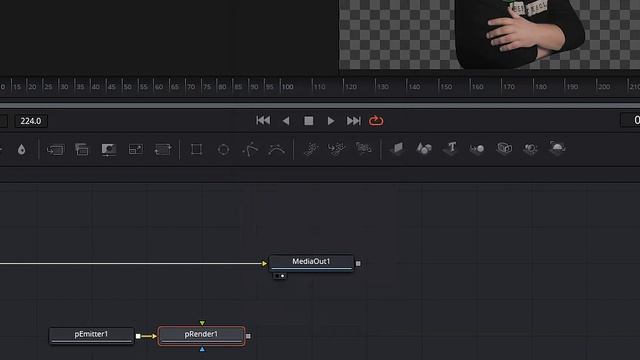Select the pEmitter1 node
Screen dimensions: 640x360
91,336
